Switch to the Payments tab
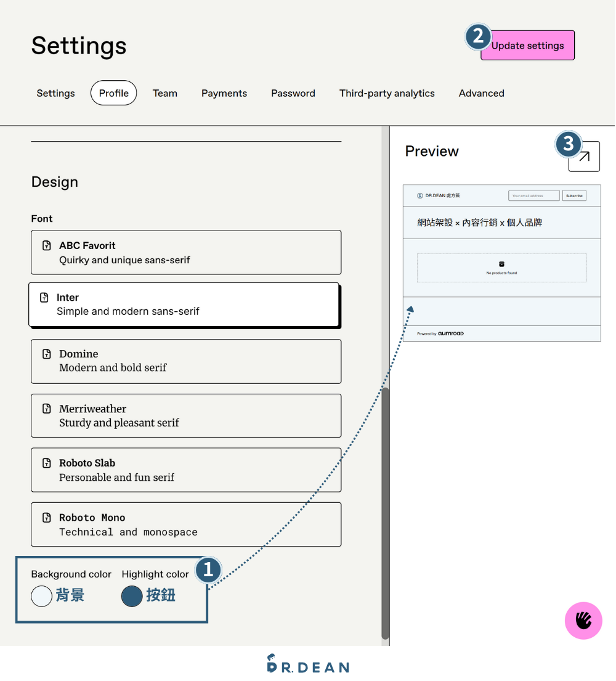616x681 pixels. 224,94
